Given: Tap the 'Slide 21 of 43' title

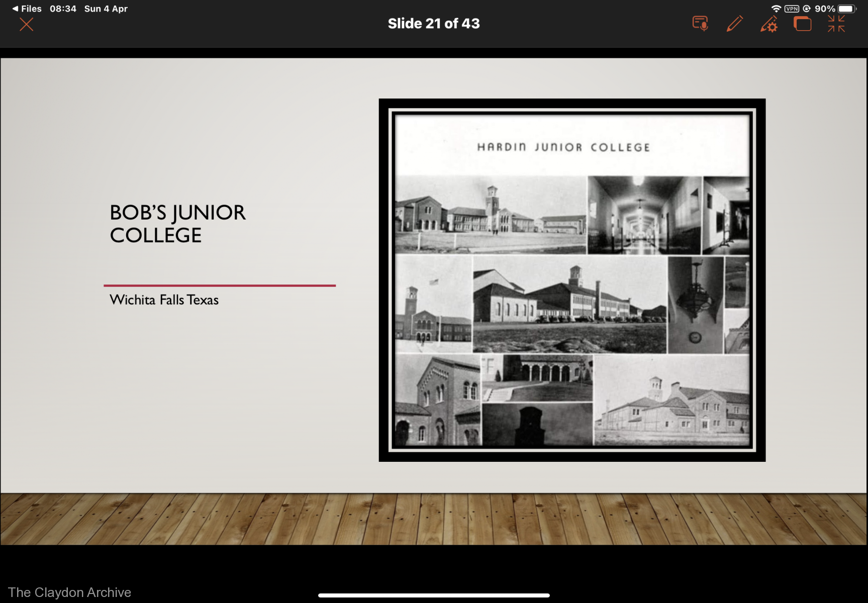Looking at the screenshot, I should [433, 24].
